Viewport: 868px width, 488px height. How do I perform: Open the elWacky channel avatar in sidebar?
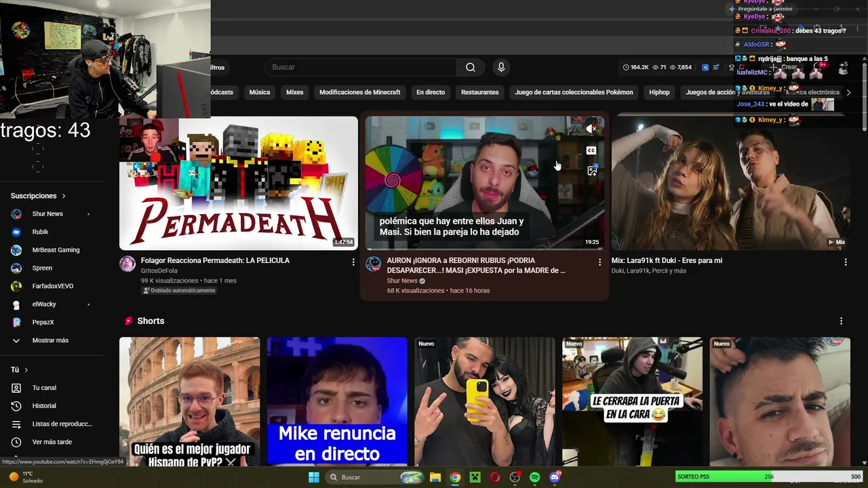click(16, 304)
